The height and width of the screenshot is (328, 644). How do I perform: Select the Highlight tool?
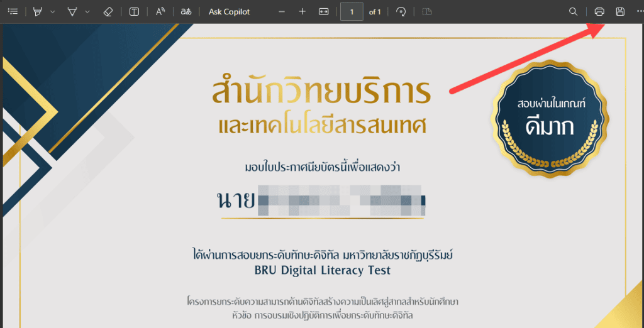click(38, 12)
